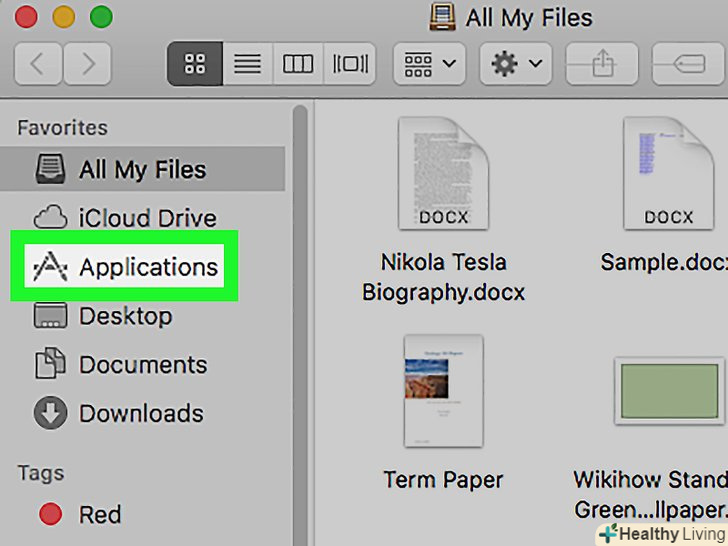Switch to icon view mode
This screenshot has height=546, width=728.
click(195, 65)
